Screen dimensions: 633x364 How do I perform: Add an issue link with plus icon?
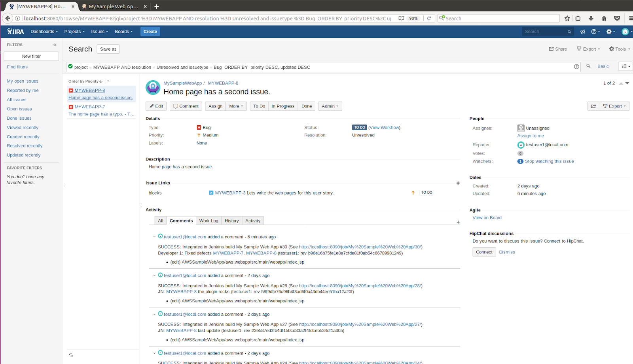pyautogui.click(x=458, y=183)
